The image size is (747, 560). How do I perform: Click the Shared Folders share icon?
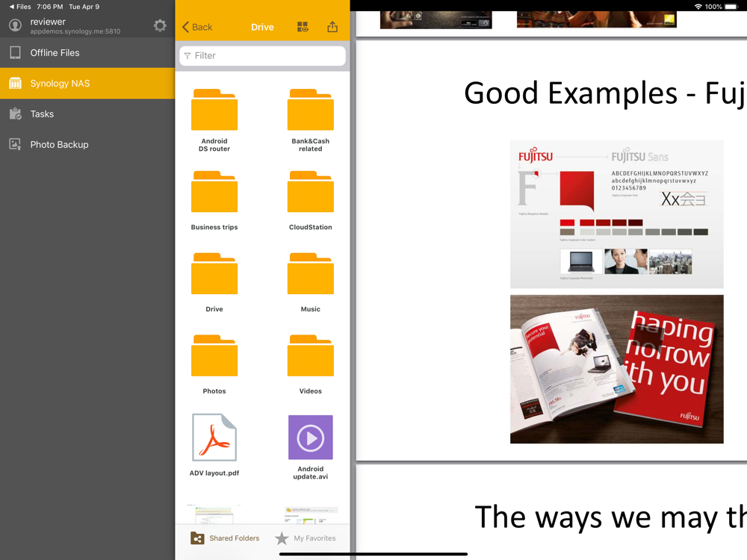click(x=197, y=538)
